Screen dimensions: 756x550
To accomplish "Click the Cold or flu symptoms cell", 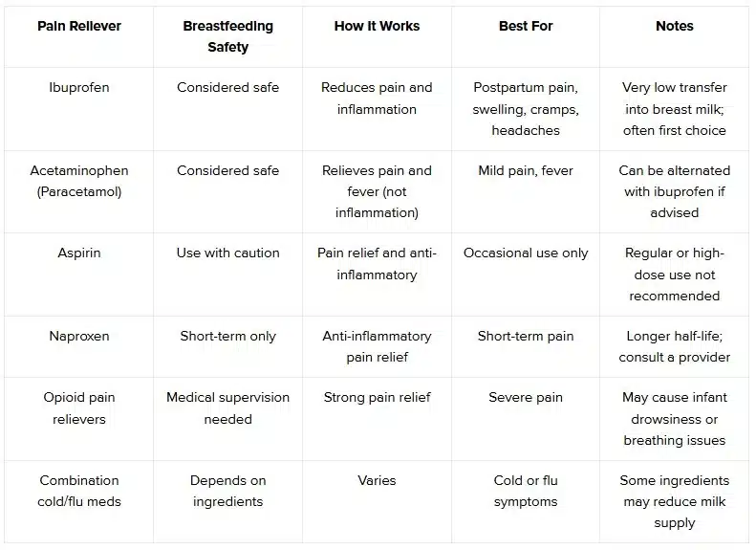I will click(x=526, y=491).
